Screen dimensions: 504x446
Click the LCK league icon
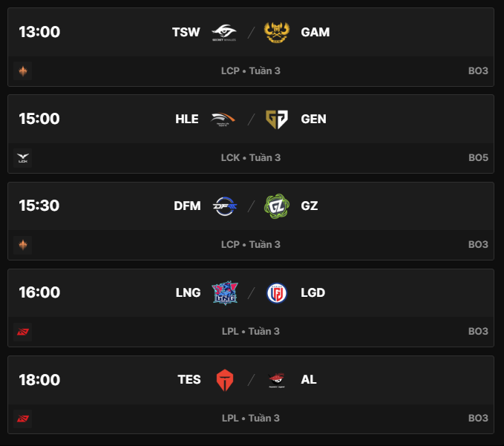tap(23, 158)
